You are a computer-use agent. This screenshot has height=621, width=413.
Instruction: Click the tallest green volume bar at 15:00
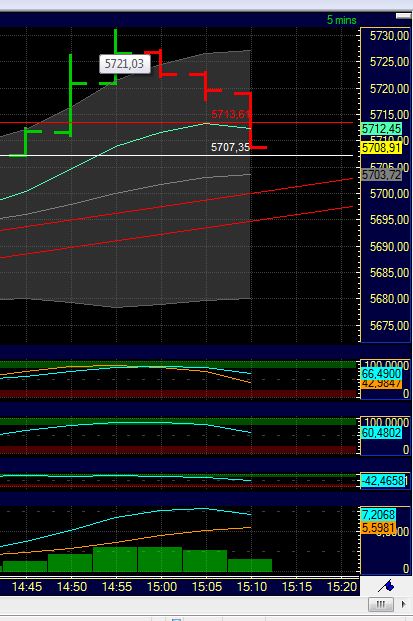coord(160,559)
